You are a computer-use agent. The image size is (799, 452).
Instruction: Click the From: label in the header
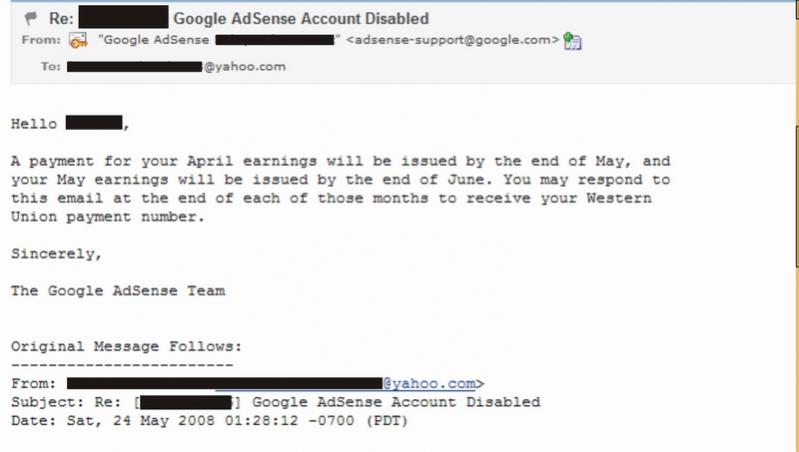pyautogui.click(x=41, y=40)
